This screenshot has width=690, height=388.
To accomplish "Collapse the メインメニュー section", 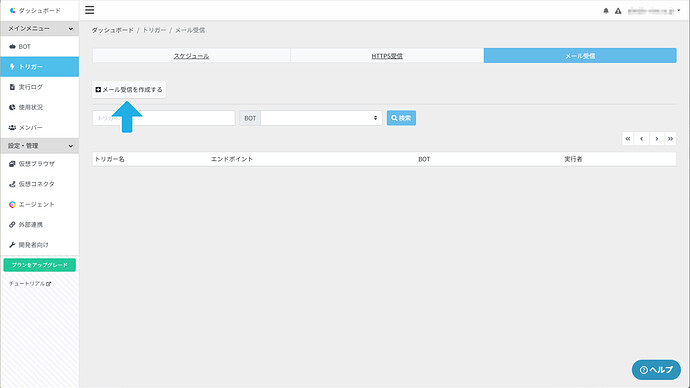I will click(x=40, y=29).
